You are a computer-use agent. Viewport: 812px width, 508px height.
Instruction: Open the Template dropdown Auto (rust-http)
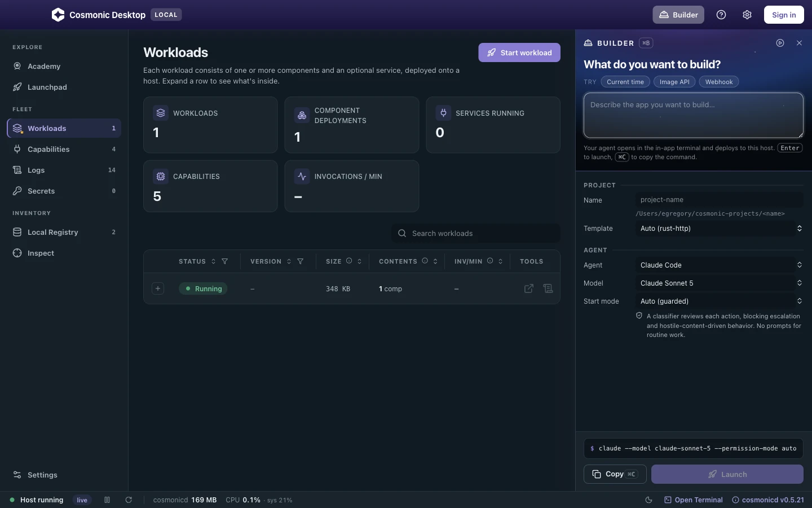(x=720, y=229)
